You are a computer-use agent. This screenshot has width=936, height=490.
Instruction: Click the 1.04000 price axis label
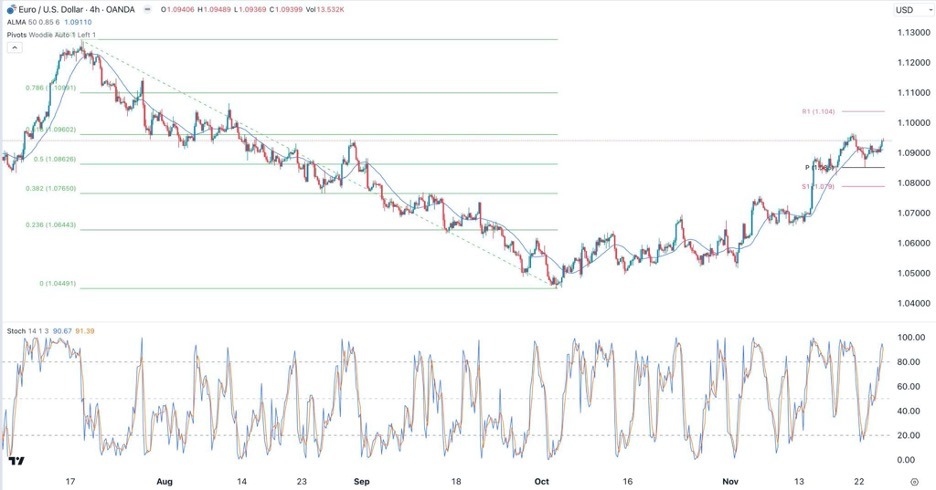[x=913, y=303]
